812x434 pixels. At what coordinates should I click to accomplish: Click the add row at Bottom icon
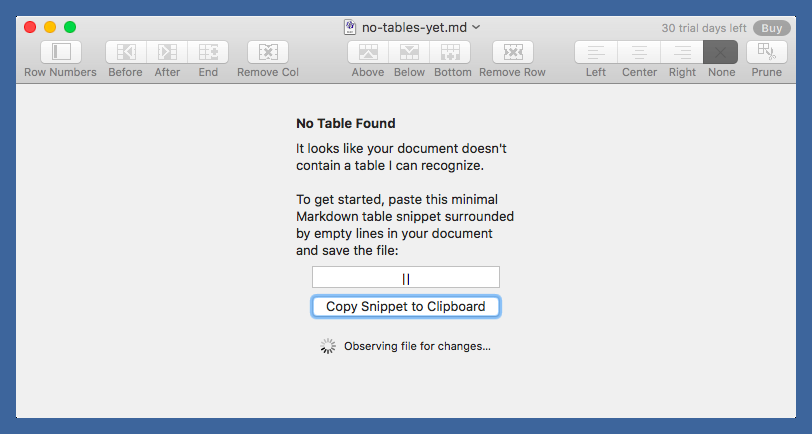point(453,52)
